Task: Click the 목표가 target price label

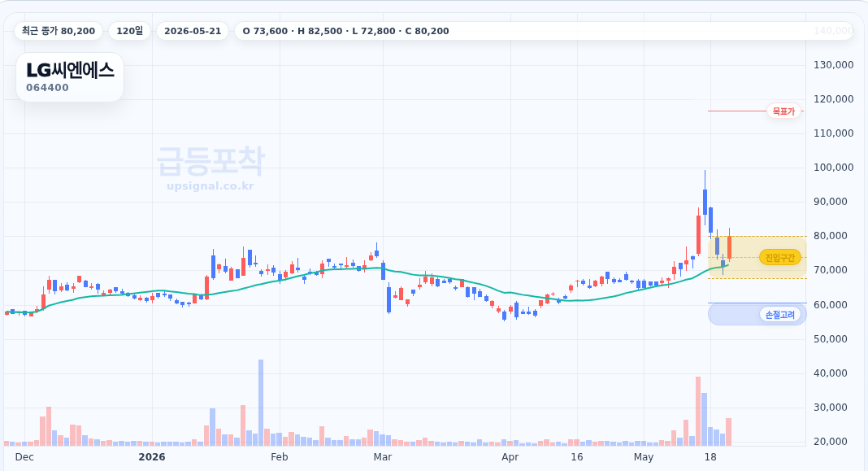Action: tap(783, 111)
